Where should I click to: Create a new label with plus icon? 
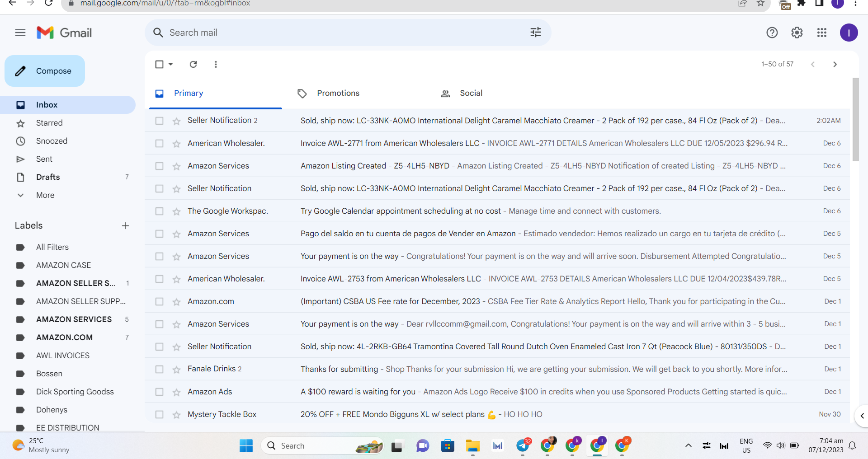click(x=125, y=225)
